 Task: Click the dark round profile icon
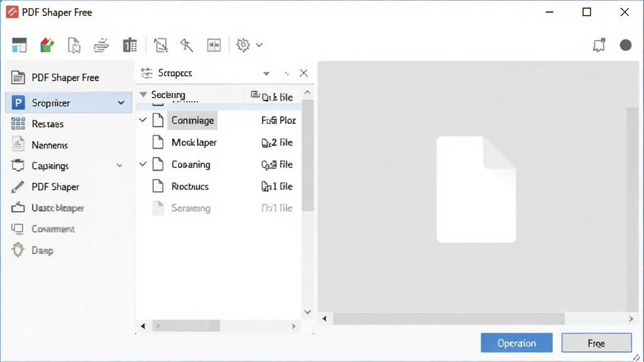(x=626, y=45)
